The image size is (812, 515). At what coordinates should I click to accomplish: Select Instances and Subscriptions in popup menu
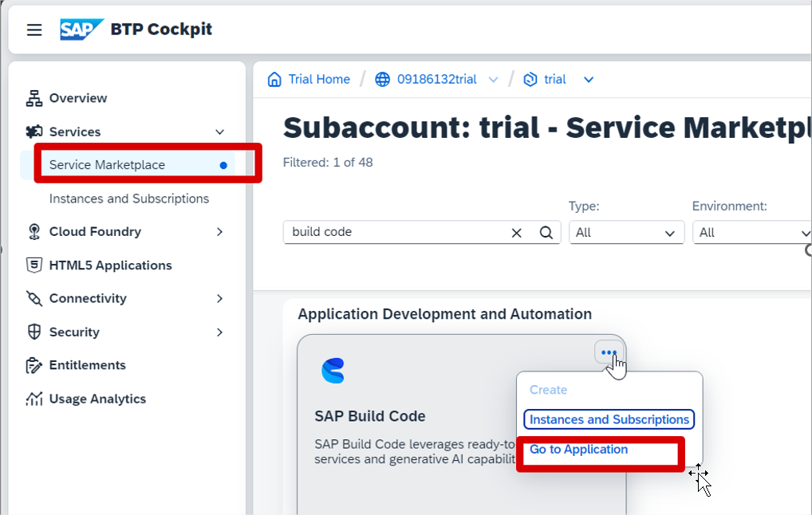tap(609, 419)
